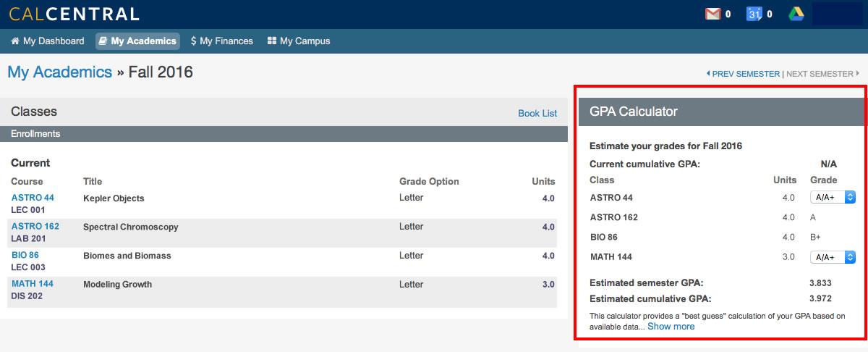Click the Modeling Growth title
Viewport: 868px width, 352px height.
pyautogui.click(x=117, y=284)
